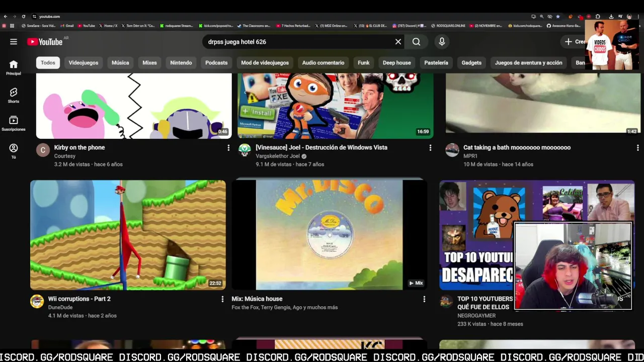Visit the Courtesy channel name link

pos(64,156)
